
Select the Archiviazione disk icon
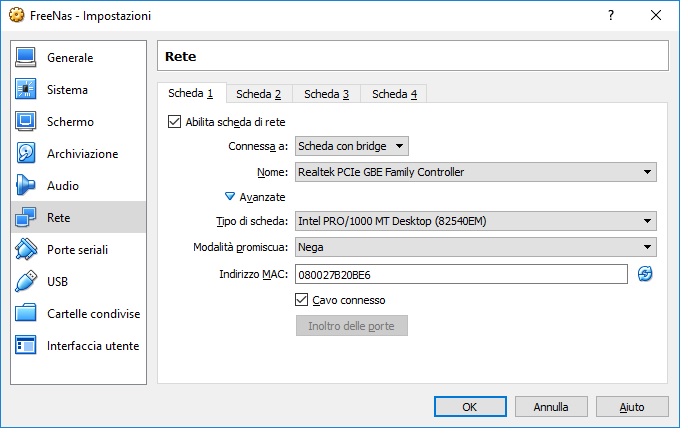tap(25, 154)
